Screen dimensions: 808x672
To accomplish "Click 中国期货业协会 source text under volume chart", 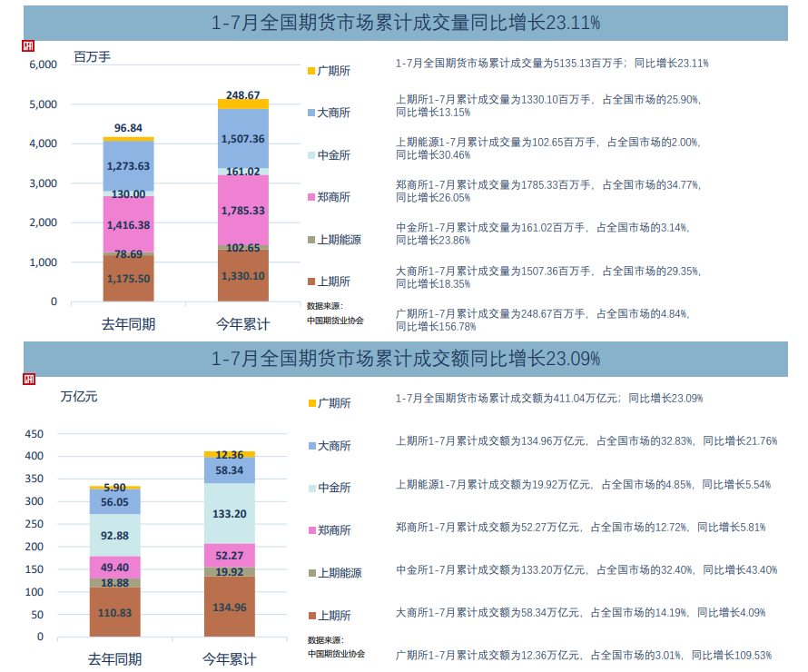I will tap(336, 321).
